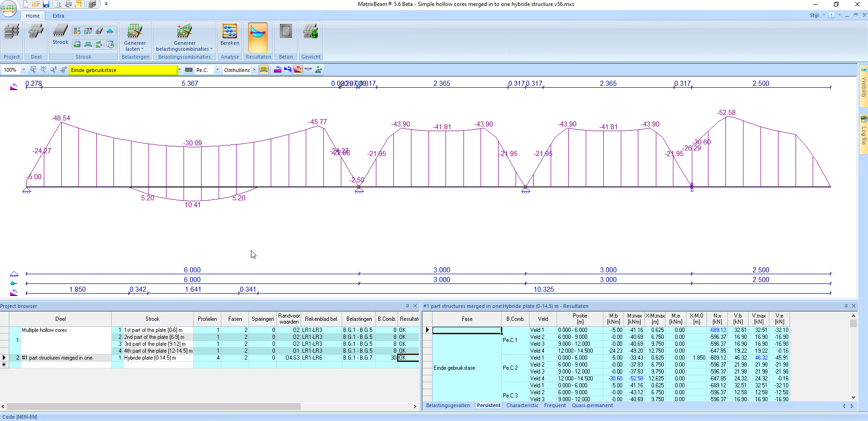Click the open folder icon
This screenshot has width=868, height=421.
point(36,4)
